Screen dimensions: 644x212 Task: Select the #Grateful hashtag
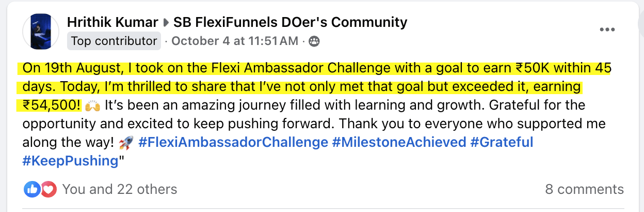(x=502, y=142)
